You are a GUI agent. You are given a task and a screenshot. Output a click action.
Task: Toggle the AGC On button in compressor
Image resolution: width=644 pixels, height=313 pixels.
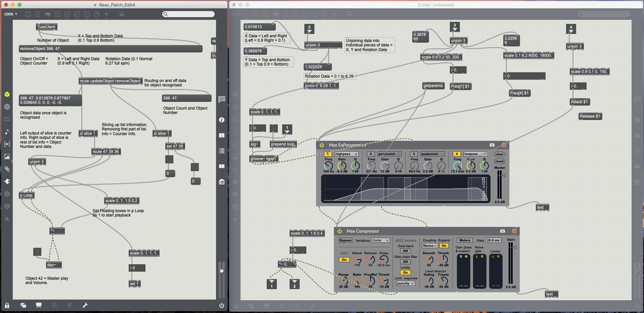pyautogui.click(x=344, y=260)
